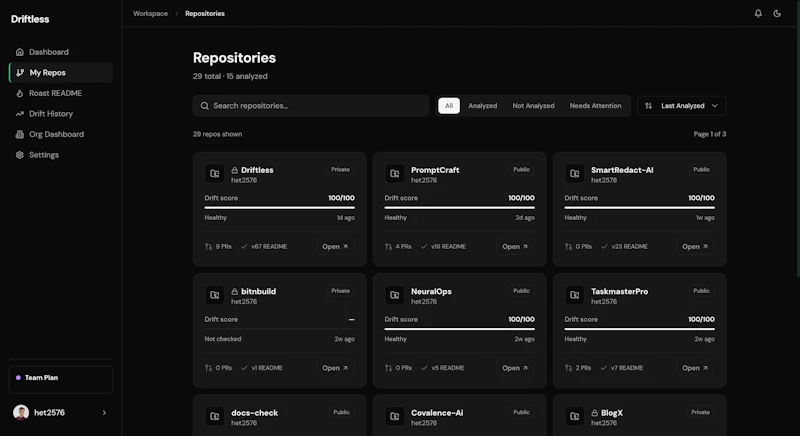
Task: Click Open button on TaskmasterPro card
Action: 695,368
